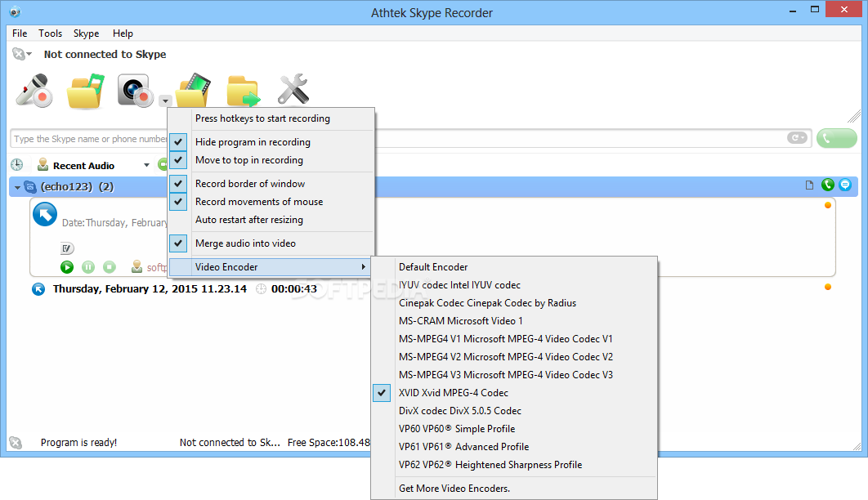Click the Skype name or phone field

click(411, 138)
